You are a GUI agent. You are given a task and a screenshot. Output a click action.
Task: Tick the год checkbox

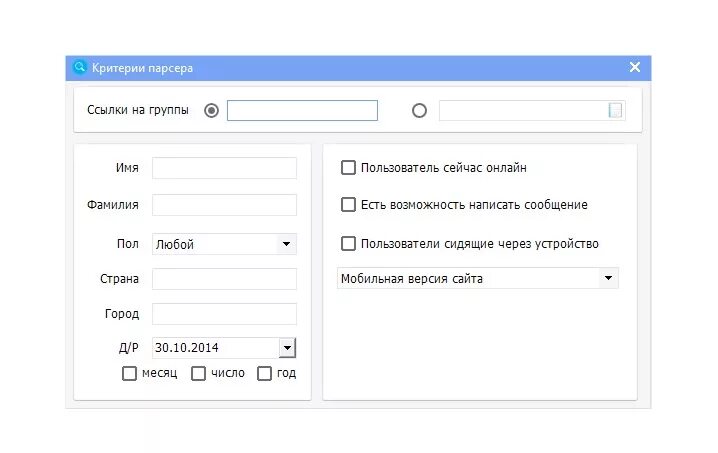click(264, 373)
